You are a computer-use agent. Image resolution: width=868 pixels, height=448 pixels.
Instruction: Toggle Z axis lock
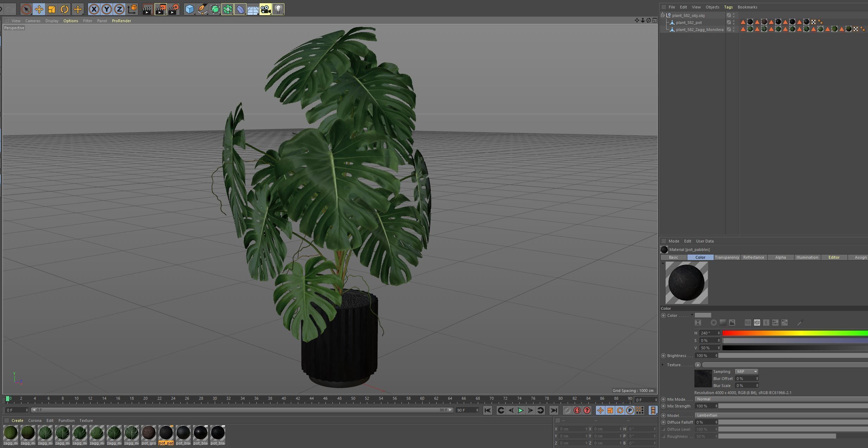click(x=119, y=9)
